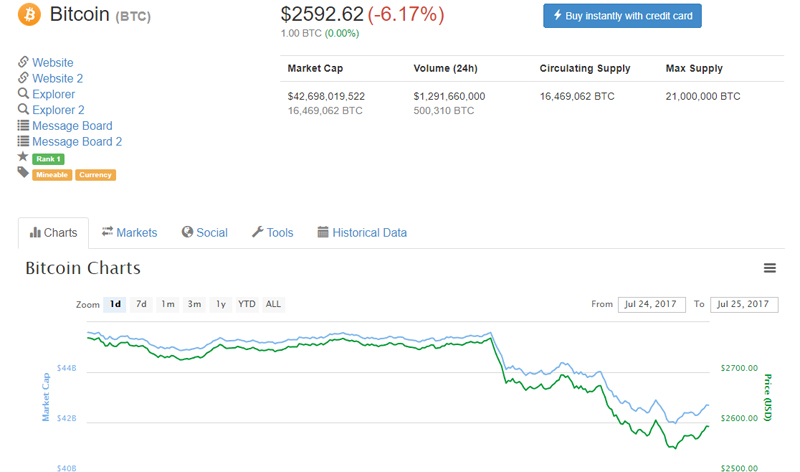Open the chart hamburger menu icon
Image resolution: width=800 pixels, height=472 pixels.
770,268
